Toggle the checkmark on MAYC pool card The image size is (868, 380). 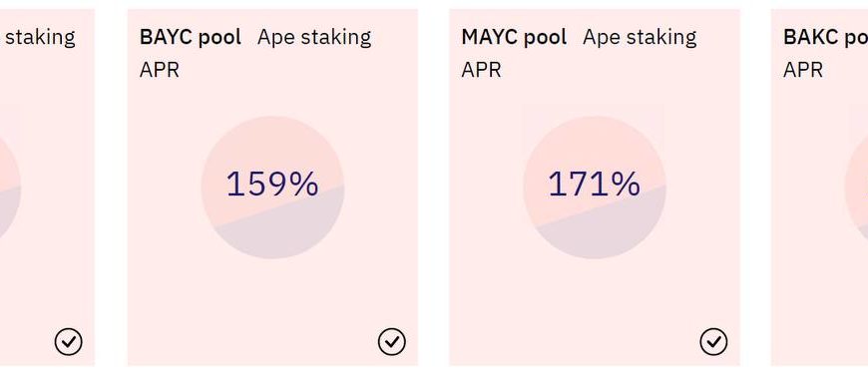click(x=713, y=342)
